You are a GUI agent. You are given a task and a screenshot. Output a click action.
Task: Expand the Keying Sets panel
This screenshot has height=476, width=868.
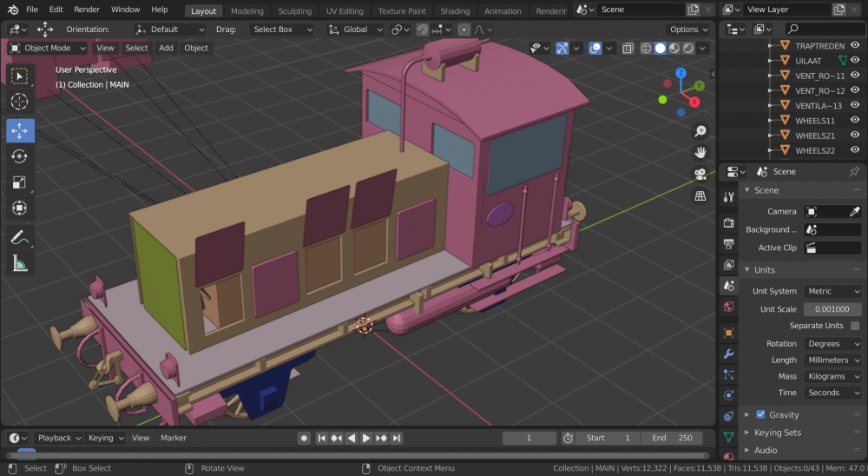(x=778, y=433)
